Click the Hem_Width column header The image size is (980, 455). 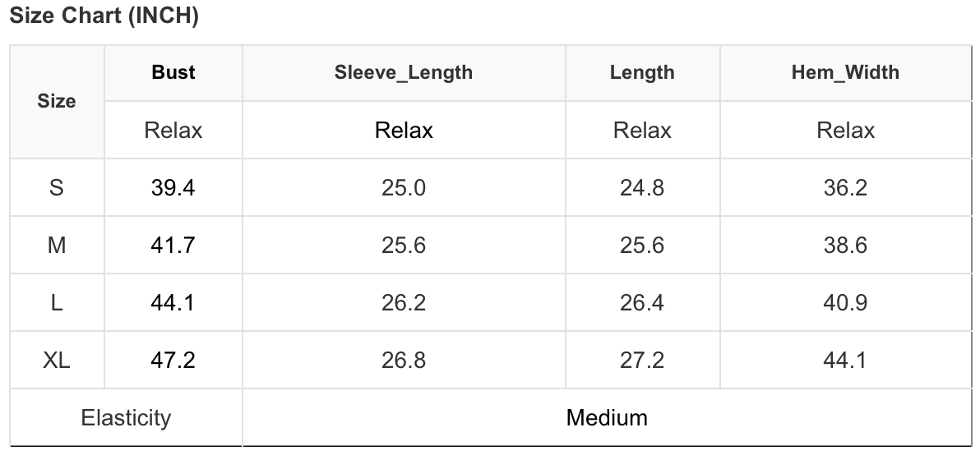[x=846, y=72]
